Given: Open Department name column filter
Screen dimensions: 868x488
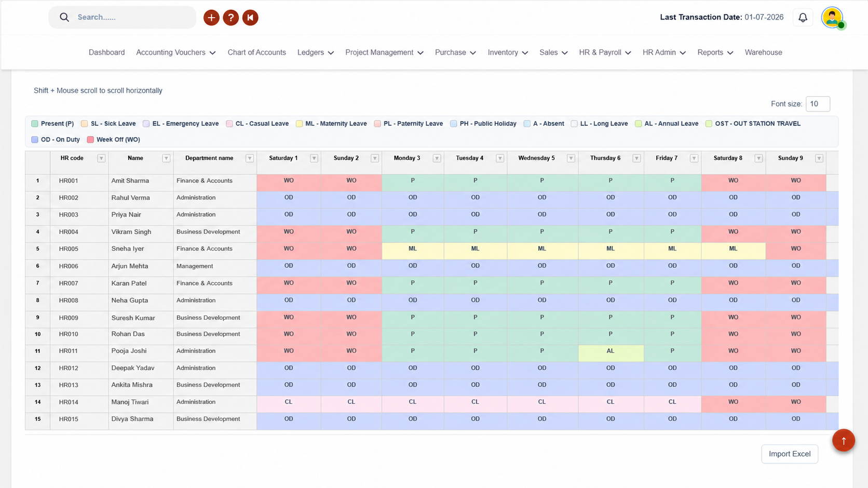Looking at the screenshot, I should [250, 158].
